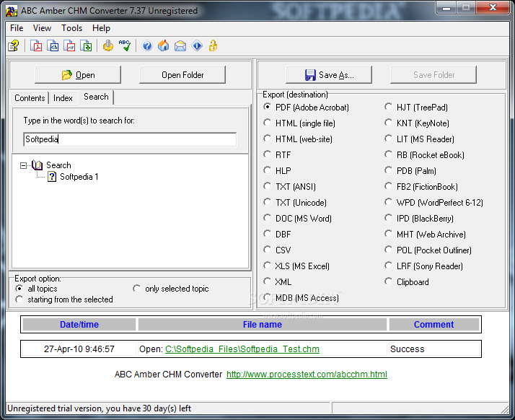Click the Date/time column header

point(79,324)
